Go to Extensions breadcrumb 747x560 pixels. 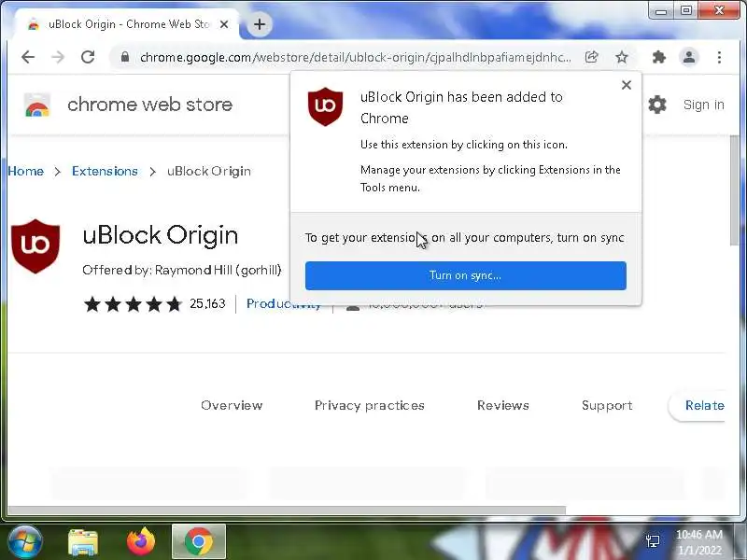click(x=105, y=172)
